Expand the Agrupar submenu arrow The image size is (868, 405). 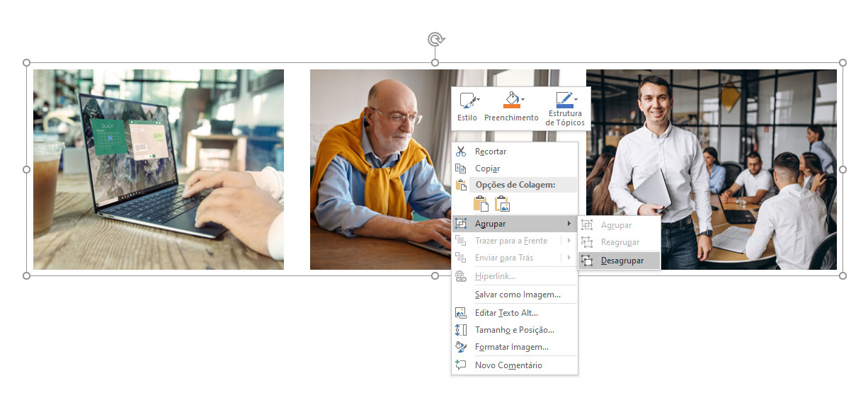coord(569,224)
